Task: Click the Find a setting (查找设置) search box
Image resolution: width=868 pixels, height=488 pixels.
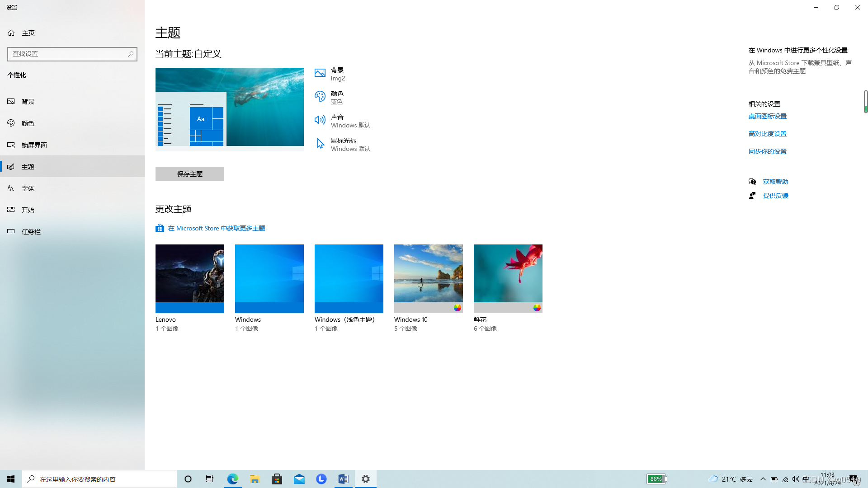Action: coord(68,54)
